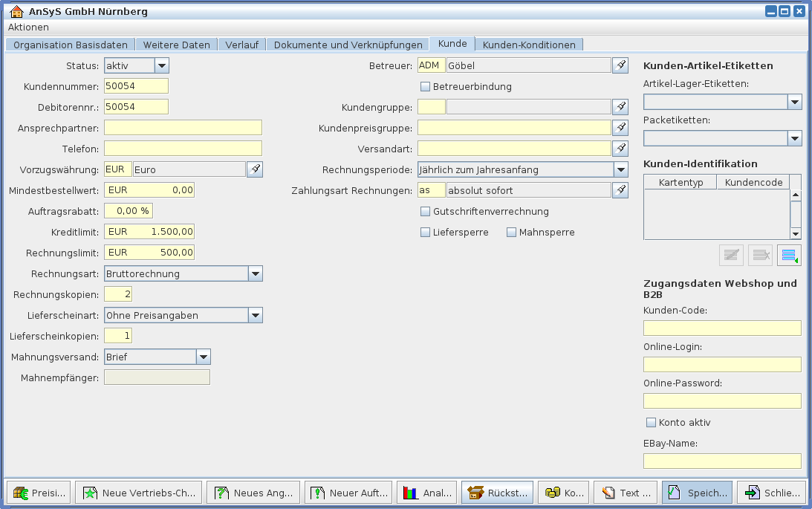The image size is (812, 509).
Task: Open the Status dropdown
Action: coord(162,65)
